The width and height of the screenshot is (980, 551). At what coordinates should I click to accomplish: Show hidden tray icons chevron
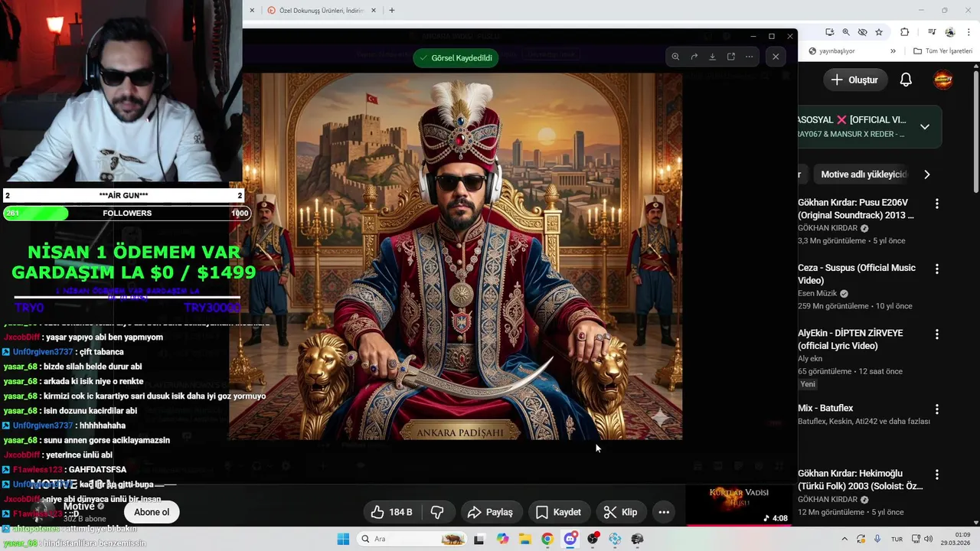coord(844,539)
